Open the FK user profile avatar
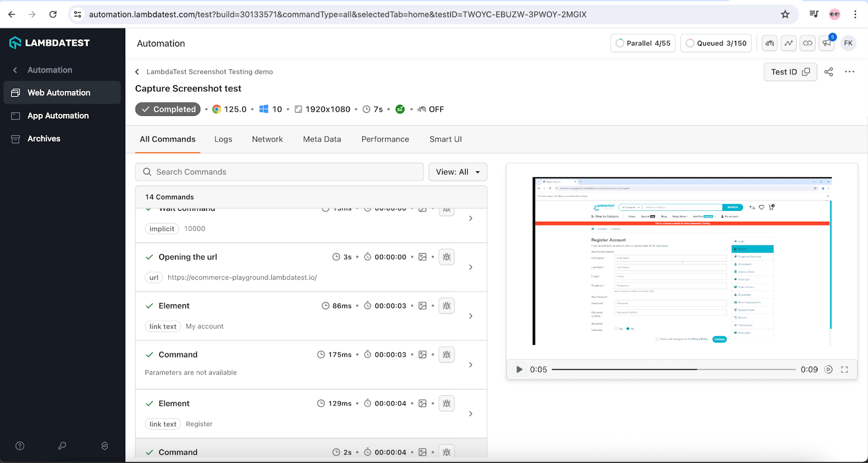The height and width of the screenshot is (463, 868). pyautogui.click(x=848, y=43)
